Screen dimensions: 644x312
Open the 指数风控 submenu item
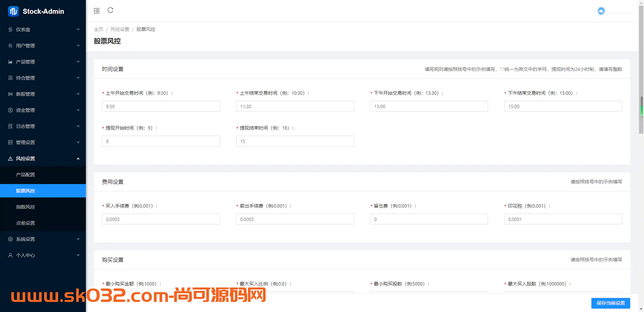(43, 207)
